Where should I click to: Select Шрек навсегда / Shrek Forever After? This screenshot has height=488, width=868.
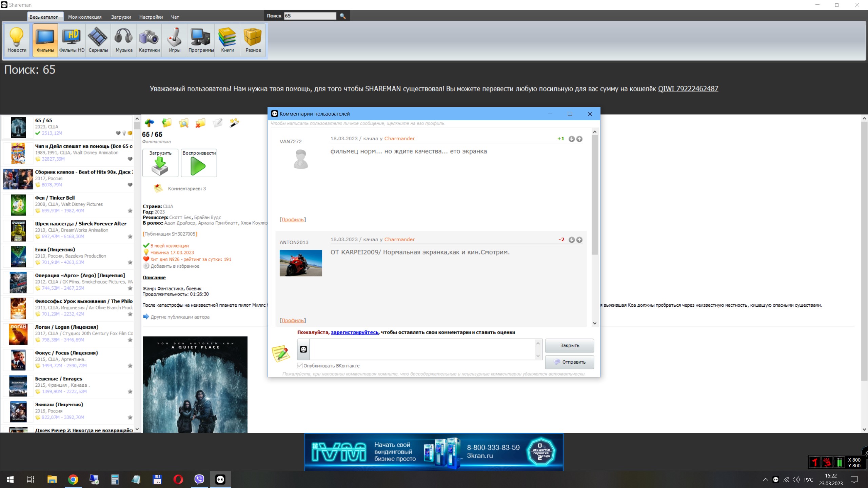68,231
